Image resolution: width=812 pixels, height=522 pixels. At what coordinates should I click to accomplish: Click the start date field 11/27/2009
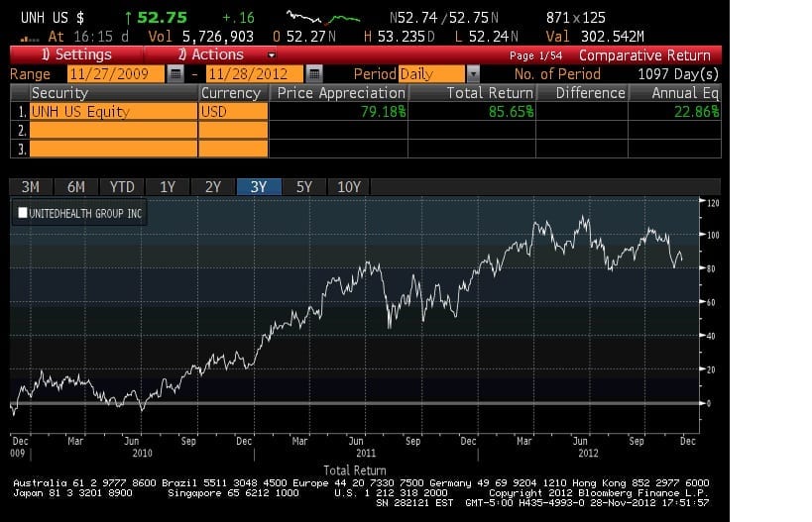(x=115, y=74)
